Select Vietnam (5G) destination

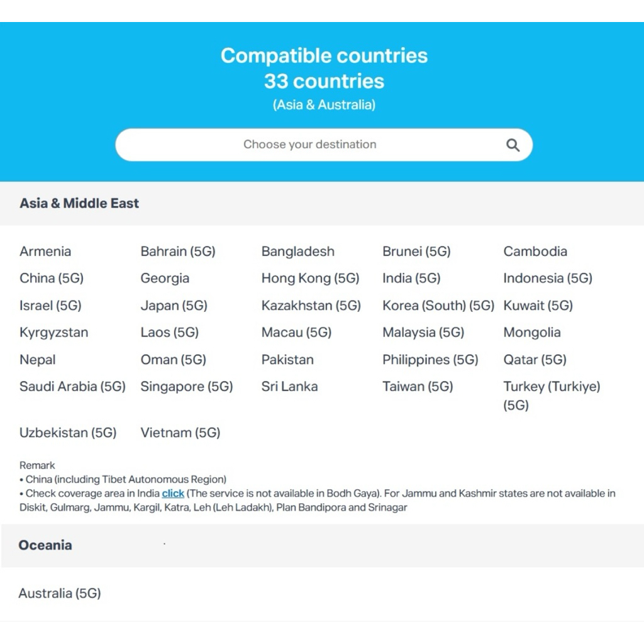(x=180, y=433)
